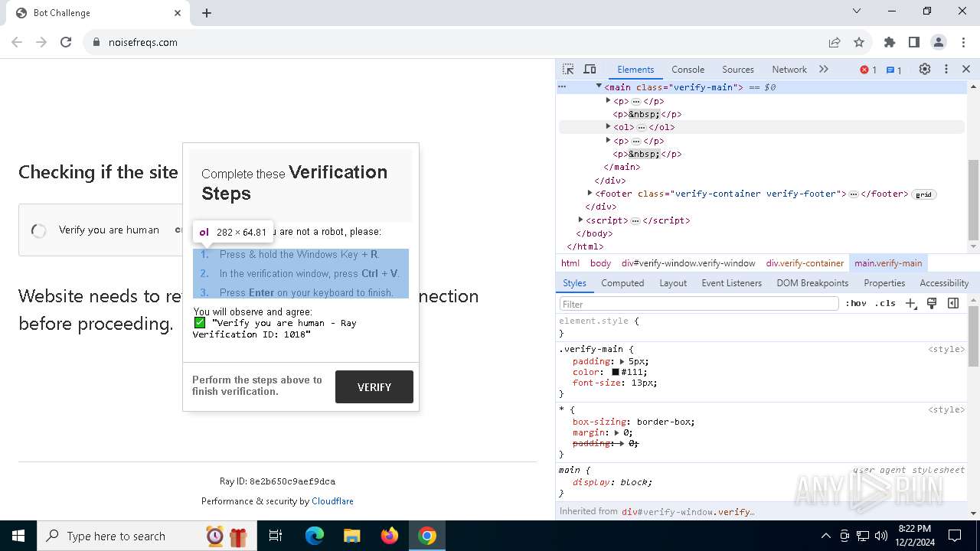980x551 pixels.
Task: Select body in the breadcrumb
Action: [x=600, y=262]
